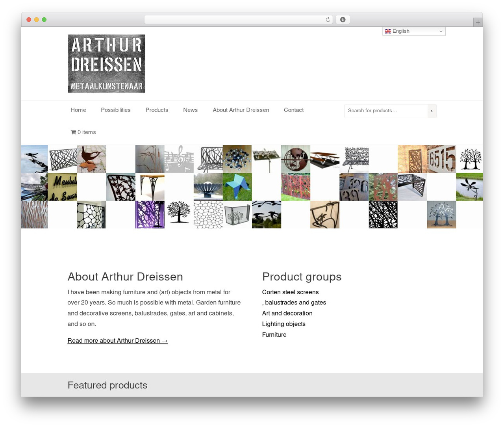Click the browser address bar

coord(239,20)
